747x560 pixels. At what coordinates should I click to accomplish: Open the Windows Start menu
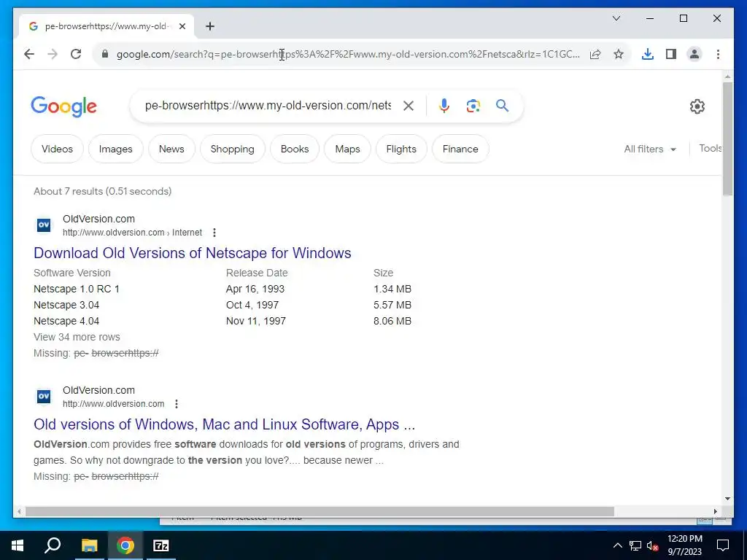click(x=18, y=545)
